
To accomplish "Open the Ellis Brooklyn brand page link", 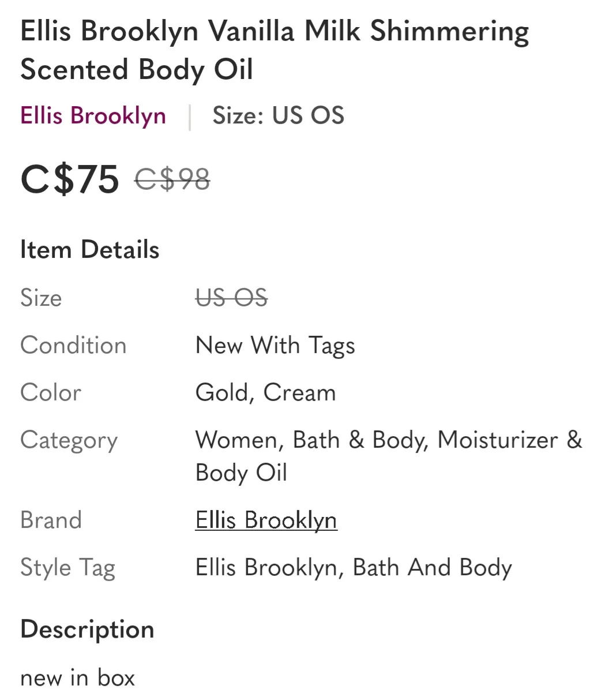I will click(x=92, y=115).
